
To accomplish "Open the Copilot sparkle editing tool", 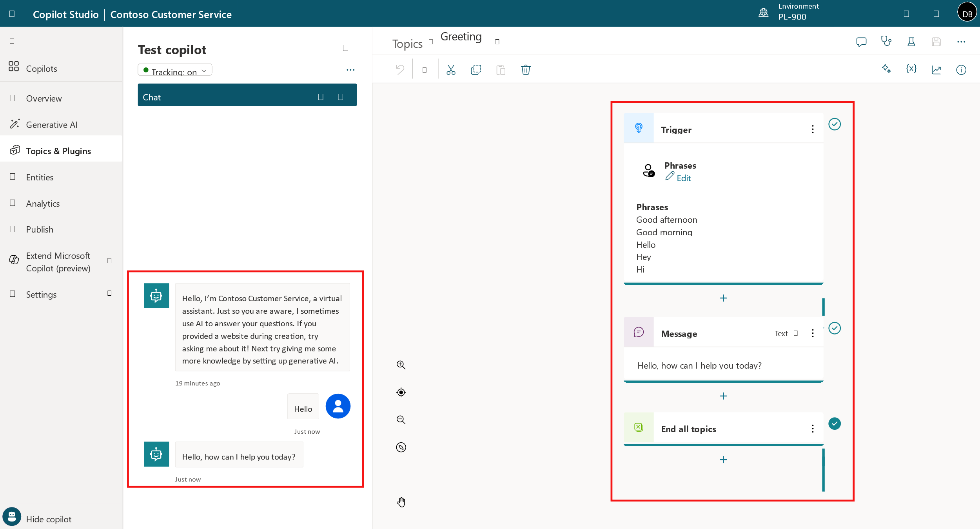I will (x=886, y=69).
